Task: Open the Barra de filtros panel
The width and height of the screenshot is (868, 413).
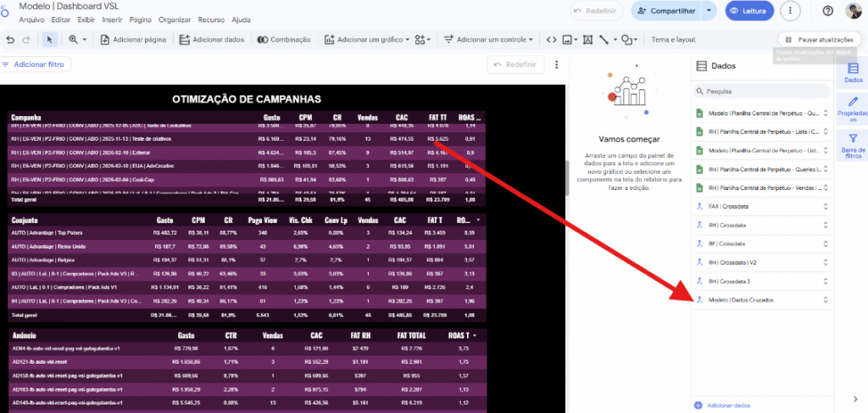Action: click(x=853, y=145)
